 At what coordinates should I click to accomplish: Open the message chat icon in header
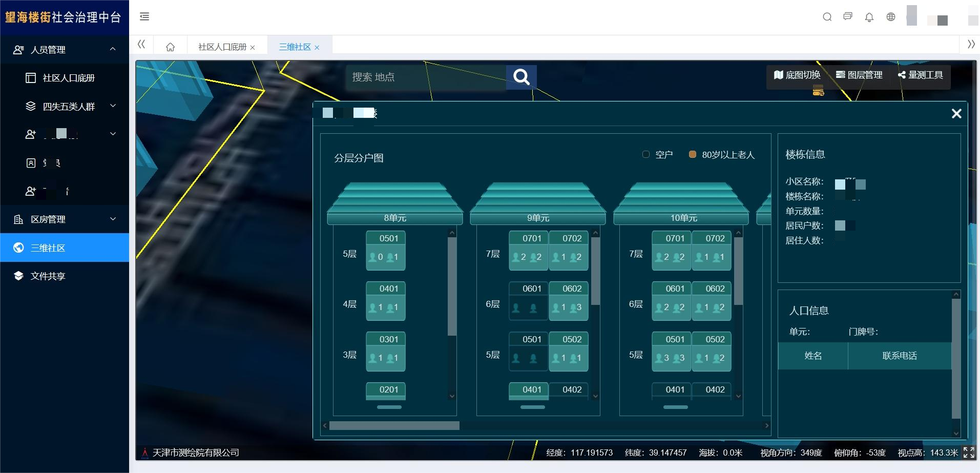point(848,17)
